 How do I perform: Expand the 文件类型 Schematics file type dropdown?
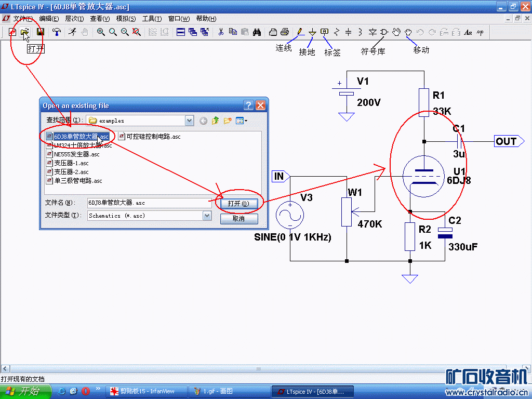pos(207,216)
